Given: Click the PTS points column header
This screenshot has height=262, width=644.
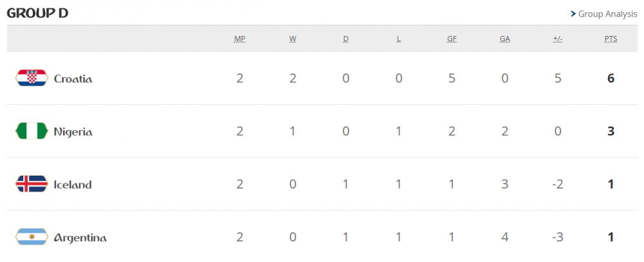Looking at the screenshot, I should 611,39.
